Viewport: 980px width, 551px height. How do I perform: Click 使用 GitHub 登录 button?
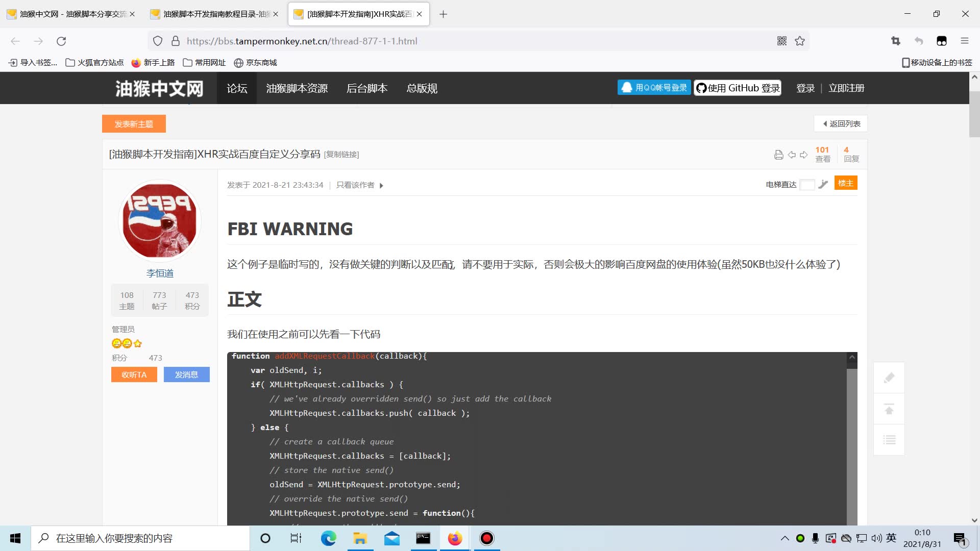tap(738, 88)
